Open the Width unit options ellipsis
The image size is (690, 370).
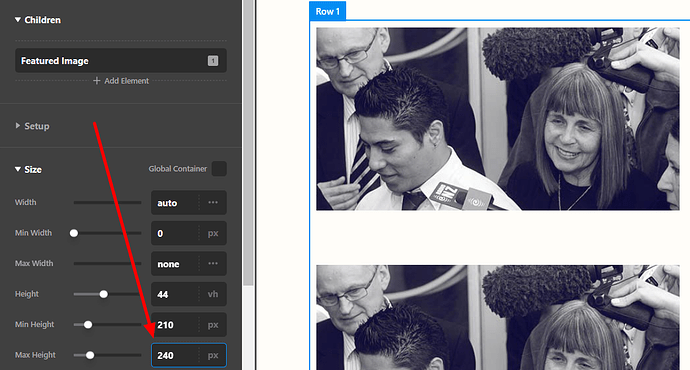213,203
